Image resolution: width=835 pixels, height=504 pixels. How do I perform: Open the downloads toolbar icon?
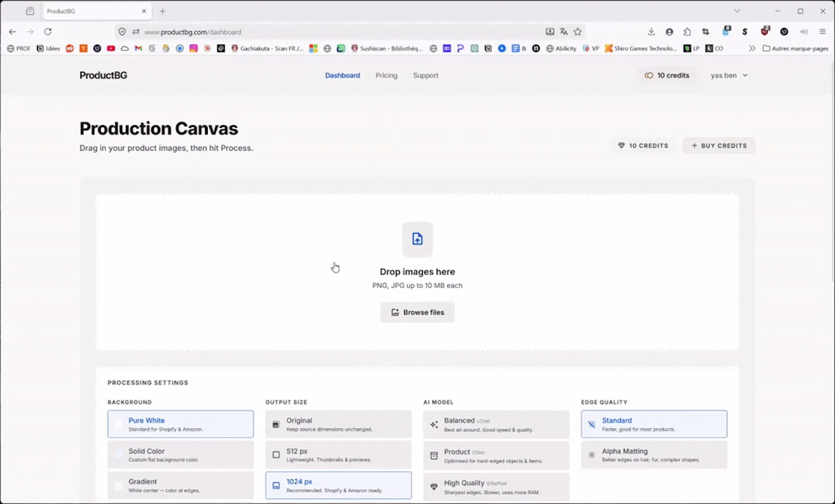651,32
